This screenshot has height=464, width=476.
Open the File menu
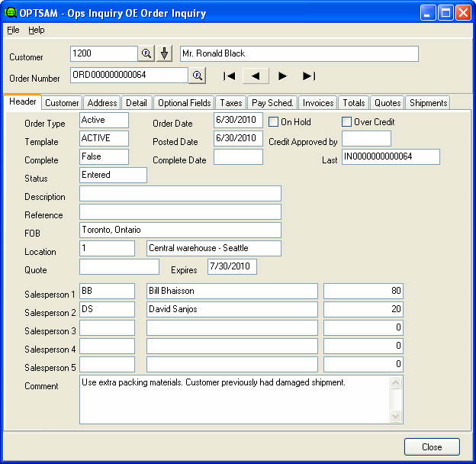point(13,30)
